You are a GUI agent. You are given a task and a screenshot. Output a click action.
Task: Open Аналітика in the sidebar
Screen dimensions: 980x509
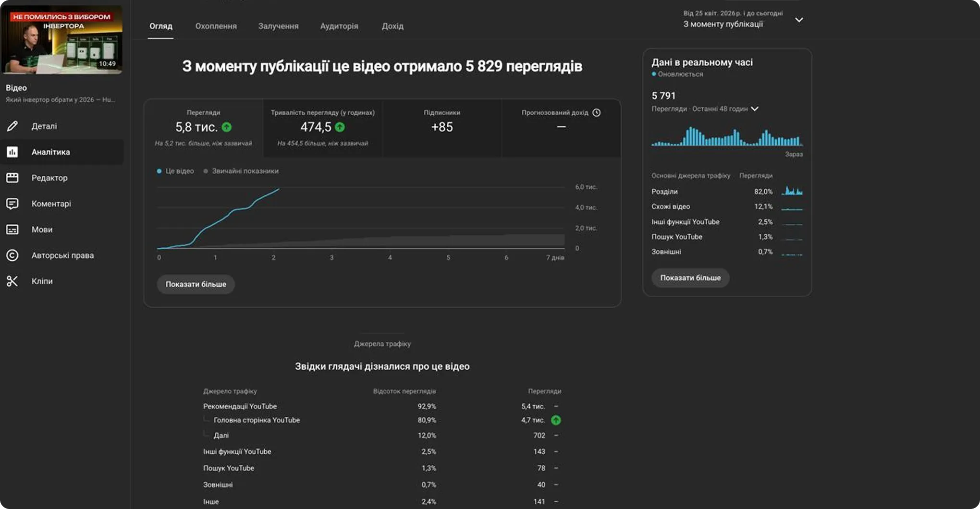pos(62,152)
